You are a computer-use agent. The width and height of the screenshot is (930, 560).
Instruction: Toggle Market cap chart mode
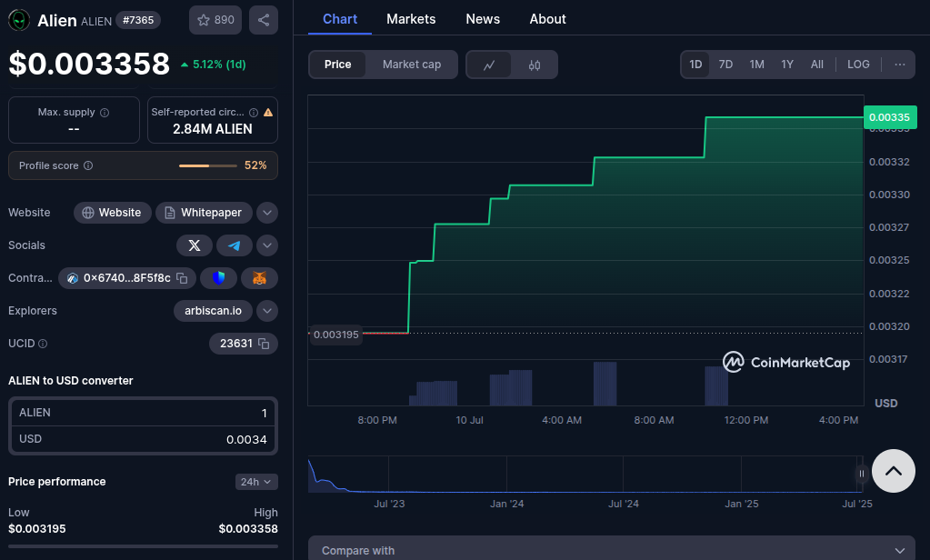pyautogui.click(x=412, y=65)
